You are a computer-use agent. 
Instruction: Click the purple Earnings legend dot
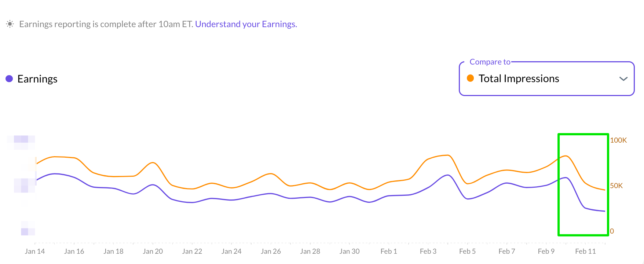(10, 79)
